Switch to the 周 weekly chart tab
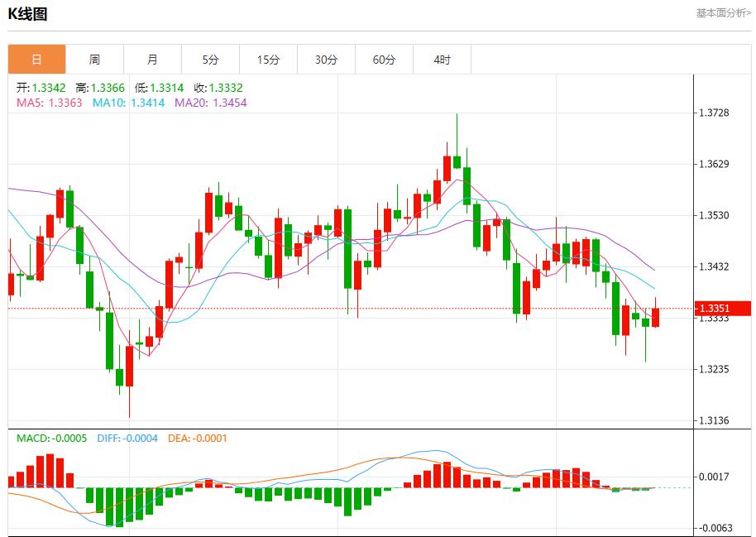 (95, 59)
